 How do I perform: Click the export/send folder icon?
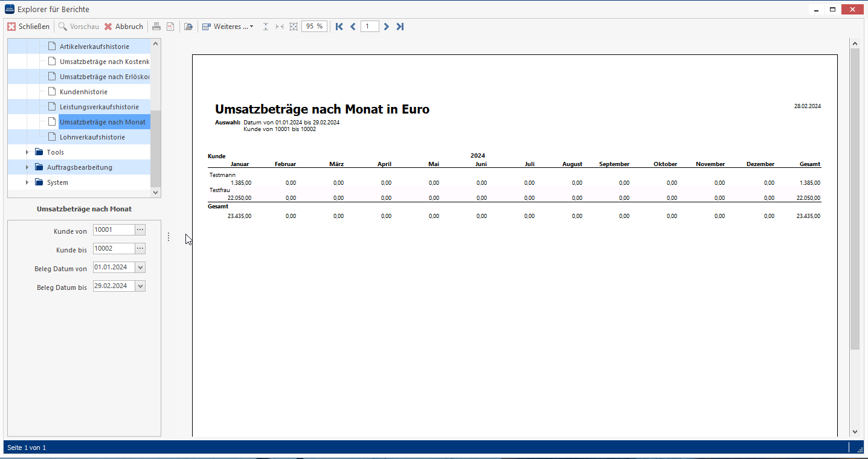coord(188,27)
